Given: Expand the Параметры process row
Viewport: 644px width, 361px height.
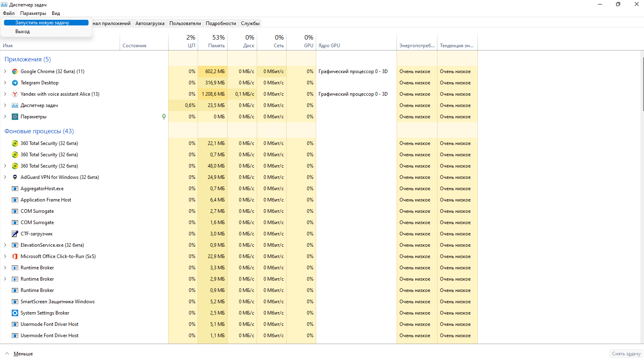Looking at the screenshot, I should pos(5,117).
